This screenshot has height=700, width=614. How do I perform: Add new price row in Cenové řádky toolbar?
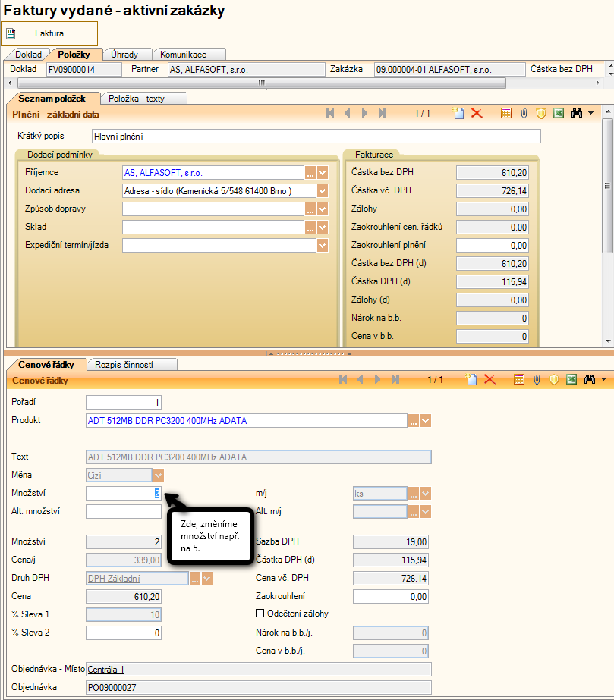(x=471, y=379)
